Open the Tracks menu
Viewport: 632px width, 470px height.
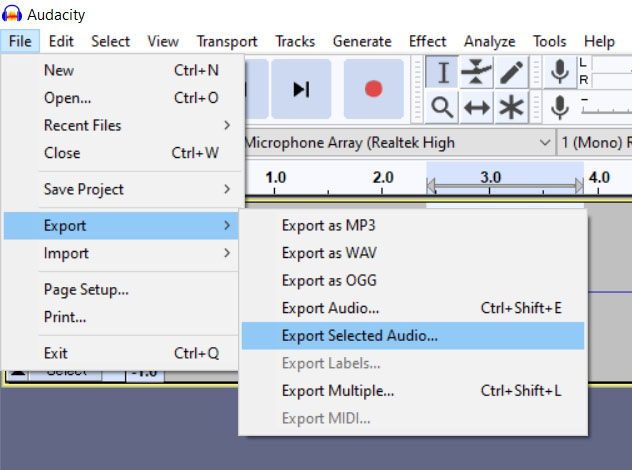[x=295, y=41]
